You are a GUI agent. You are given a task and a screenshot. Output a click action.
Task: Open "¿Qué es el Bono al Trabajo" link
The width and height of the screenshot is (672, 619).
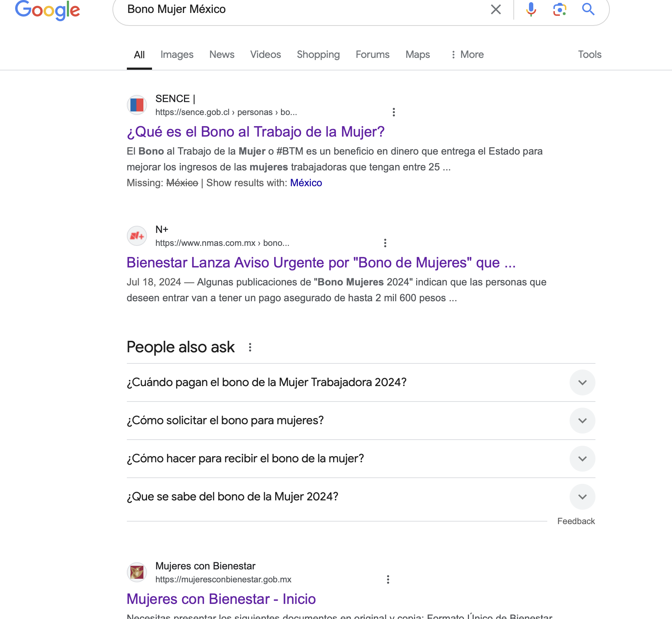point(256,132)
